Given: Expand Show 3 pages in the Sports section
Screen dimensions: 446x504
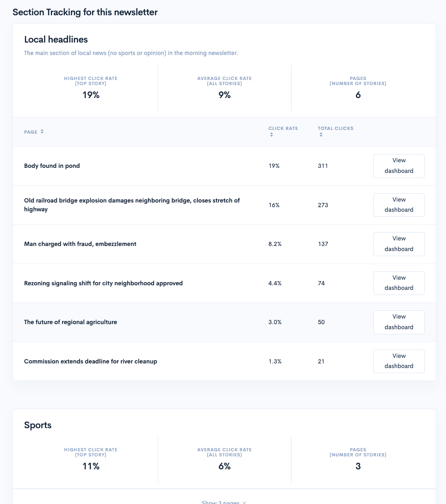Looking at the screenshot, I should [x=223, y=502].
